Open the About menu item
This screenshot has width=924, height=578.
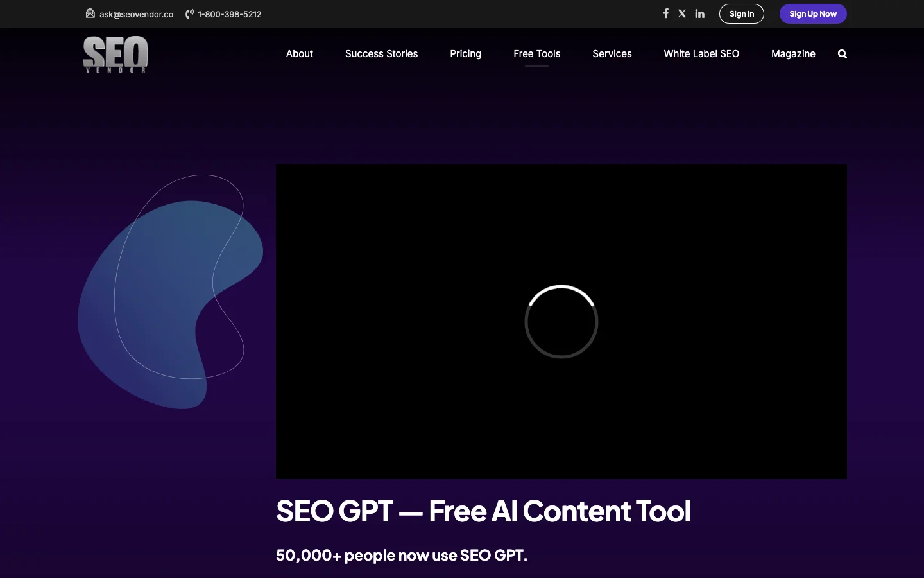tap(300, 54)
